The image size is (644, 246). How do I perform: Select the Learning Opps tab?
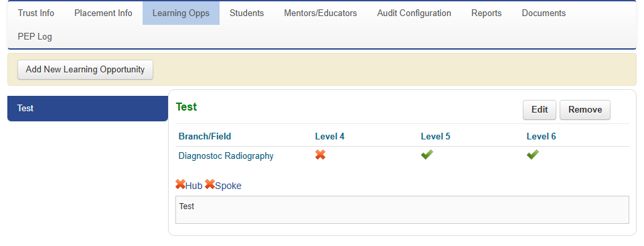coord(181,13)
